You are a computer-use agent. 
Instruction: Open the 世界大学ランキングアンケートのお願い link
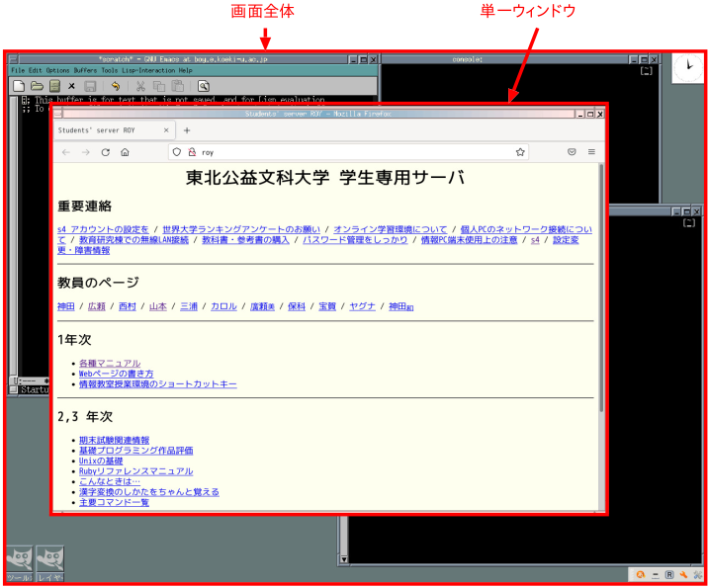(241, 229)
